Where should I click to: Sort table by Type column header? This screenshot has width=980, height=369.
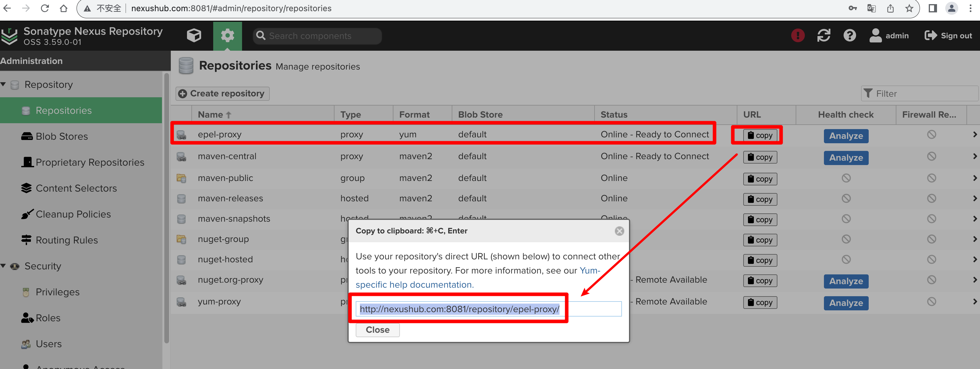[x=363, y=115]
